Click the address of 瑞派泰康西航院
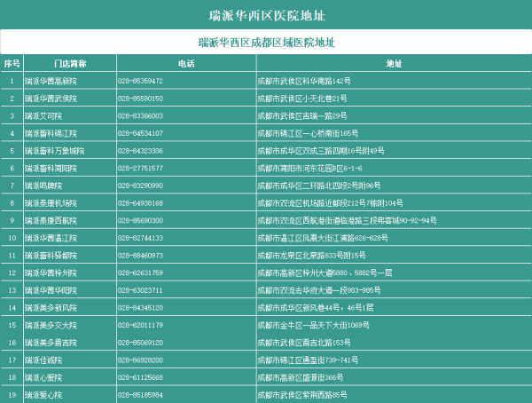532x403 pixels. [347, 221]
